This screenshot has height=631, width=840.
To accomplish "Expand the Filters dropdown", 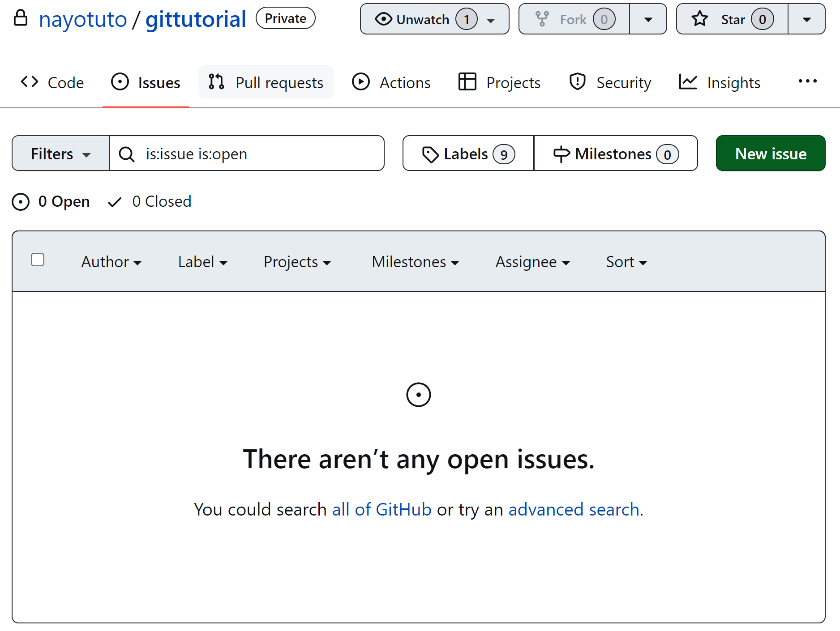I will pyautogui.click(x=61, y=153).
